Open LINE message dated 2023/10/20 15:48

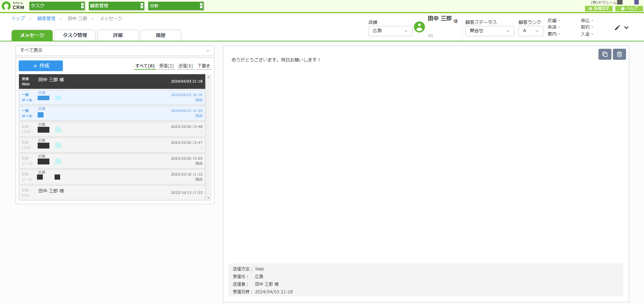(112, 129)
